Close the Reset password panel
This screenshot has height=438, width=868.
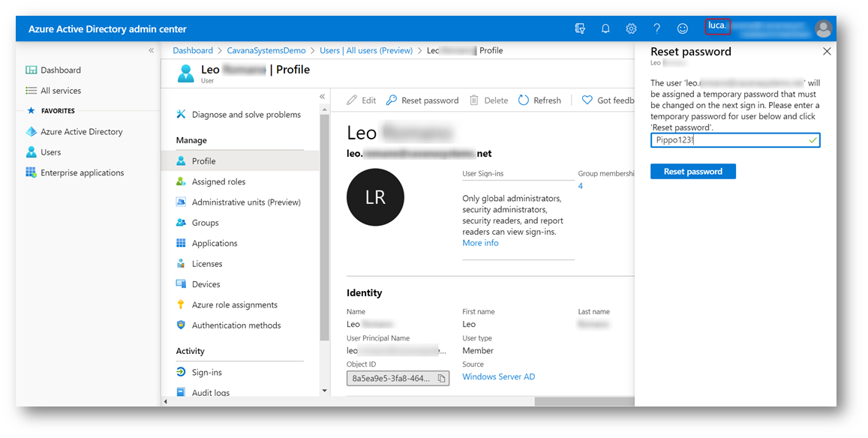827,52
